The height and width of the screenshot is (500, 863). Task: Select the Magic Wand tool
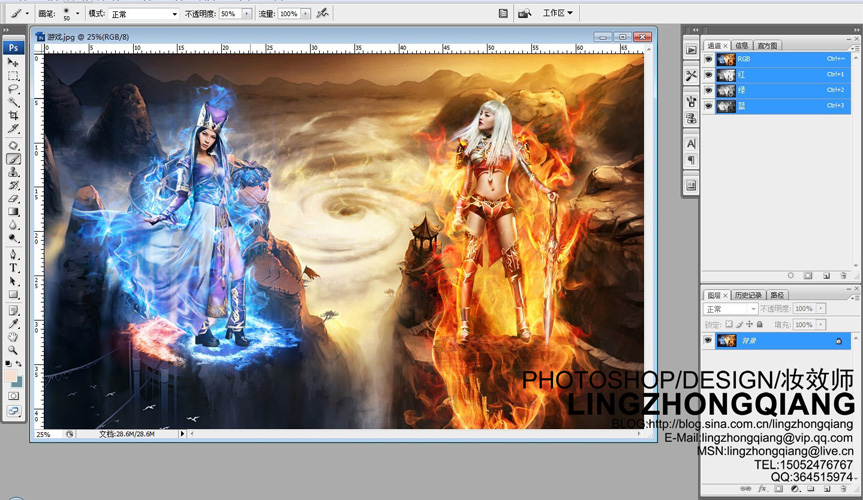[x=13, y=102]
